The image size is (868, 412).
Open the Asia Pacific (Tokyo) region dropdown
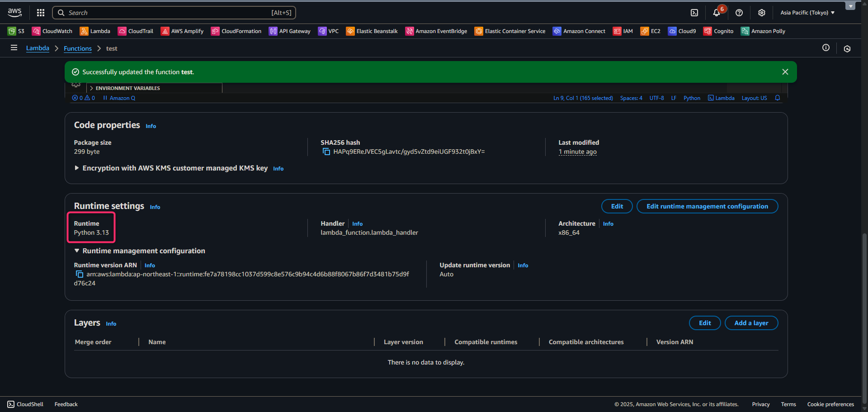point(807,13)
